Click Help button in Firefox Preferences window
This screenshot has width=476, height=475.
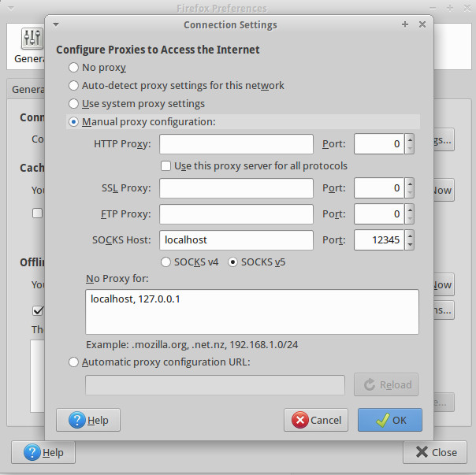[x=43, y=452]
